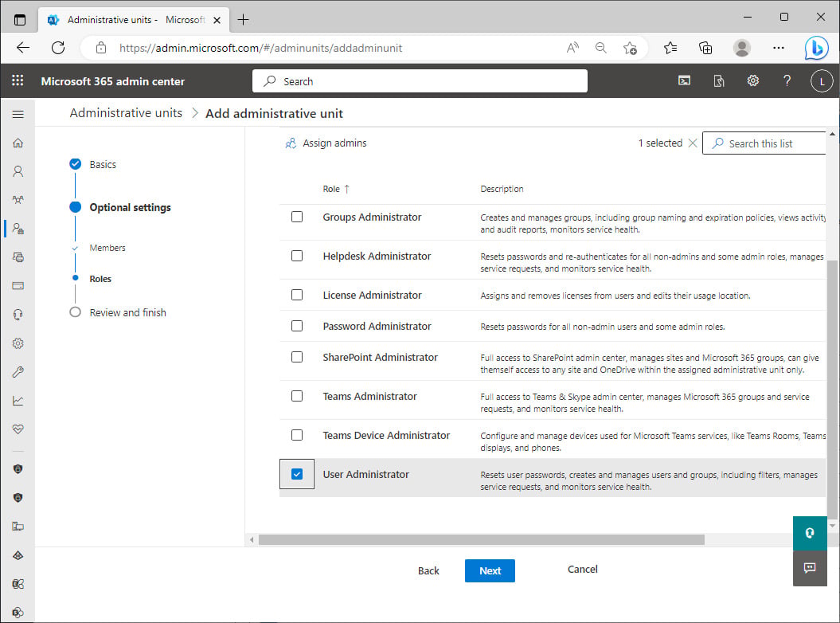The image size is (840, 623).
Task: Refresh the browser page
Action: click(58, 48)
